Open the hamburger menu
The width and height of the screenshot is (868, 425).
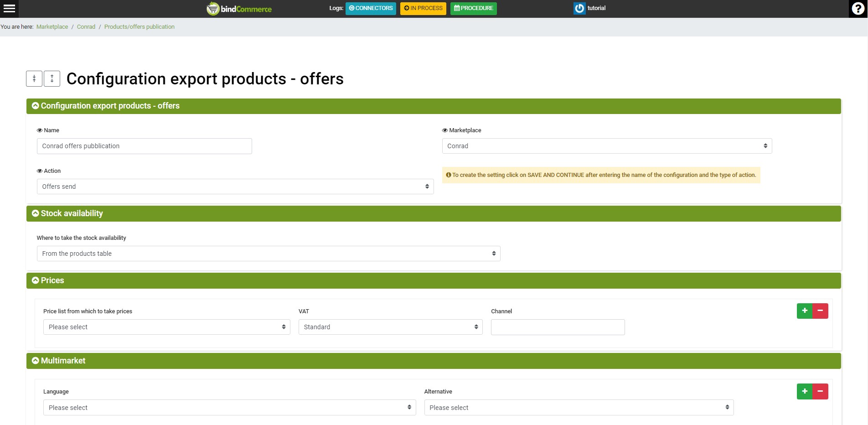10,9
